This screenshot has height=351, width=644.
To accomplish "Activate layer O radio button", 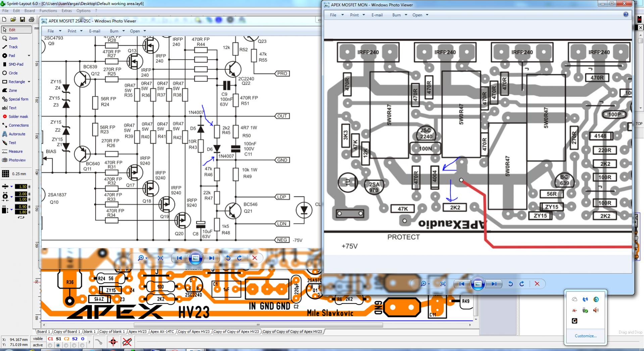I will 82,345.
